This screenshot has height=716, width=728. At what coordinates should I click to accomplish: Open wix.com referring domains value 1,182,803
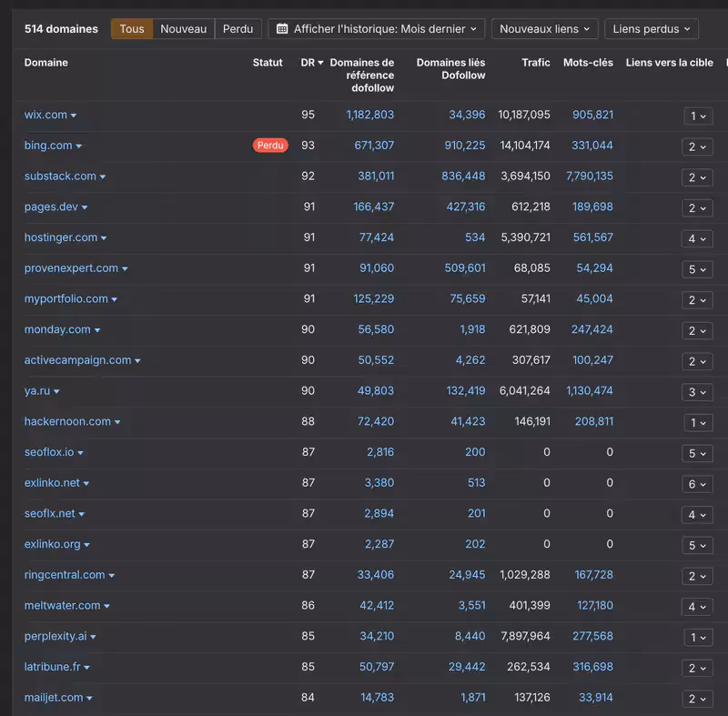pyautogui.click(x=370, y=115)
